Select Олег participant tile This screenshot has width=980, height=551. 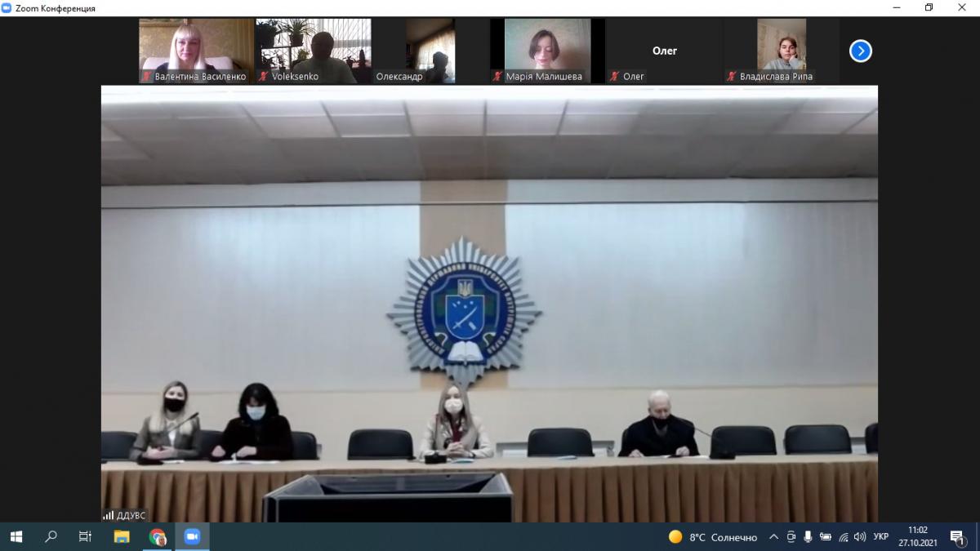(x=665, y=51)
